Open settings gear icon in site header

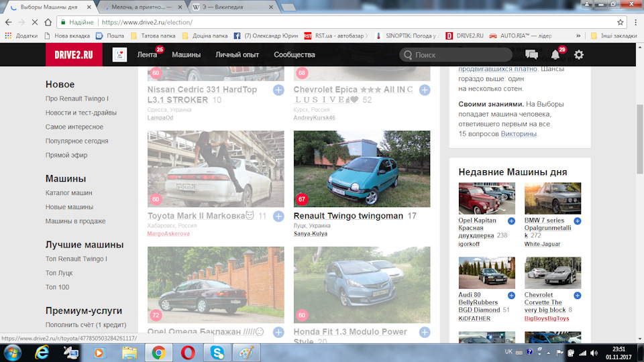click(579, 54)
